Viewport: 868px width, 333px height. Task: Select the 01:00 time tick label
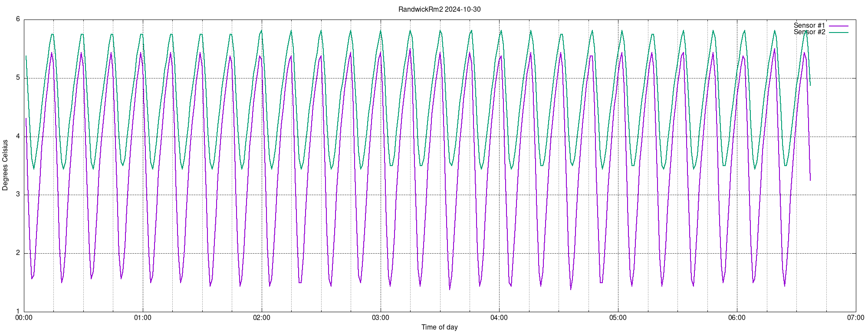click(x=143, y=318)
